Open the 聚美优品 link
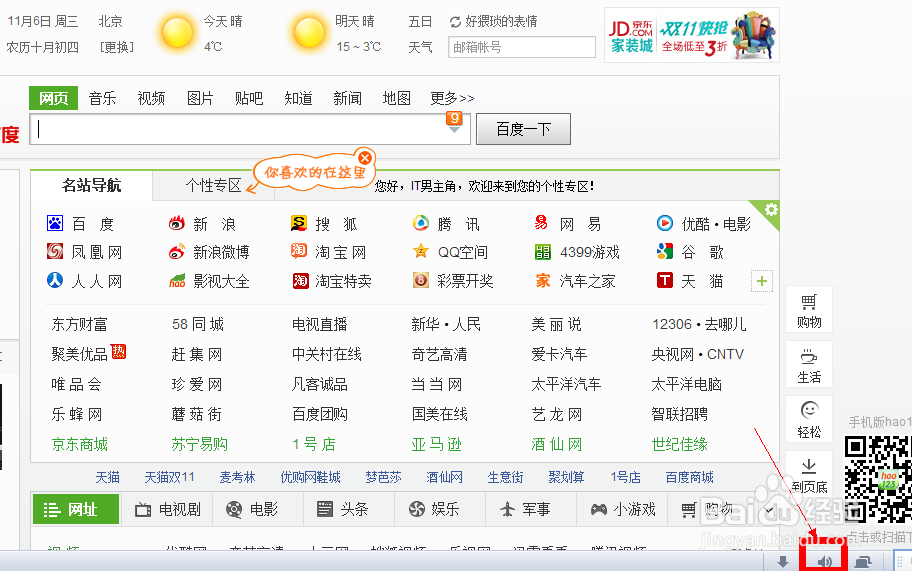 click(80, 354)
